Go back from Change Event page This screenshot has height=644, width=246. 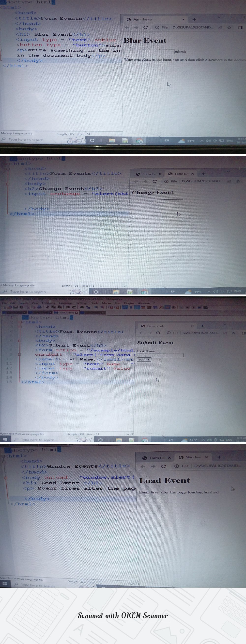pyautogui.click(x=136, y=181)
